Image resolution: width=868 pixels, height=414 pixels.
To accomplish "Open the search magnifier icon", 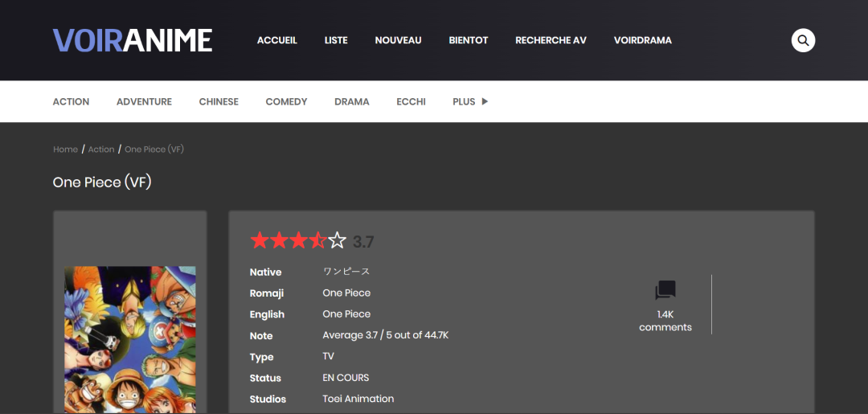I will 803,40.
